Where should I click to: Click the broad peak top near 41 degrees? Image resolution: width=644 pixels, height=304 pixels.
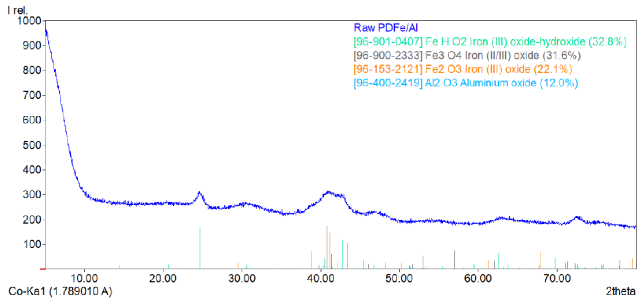(328, 192)
